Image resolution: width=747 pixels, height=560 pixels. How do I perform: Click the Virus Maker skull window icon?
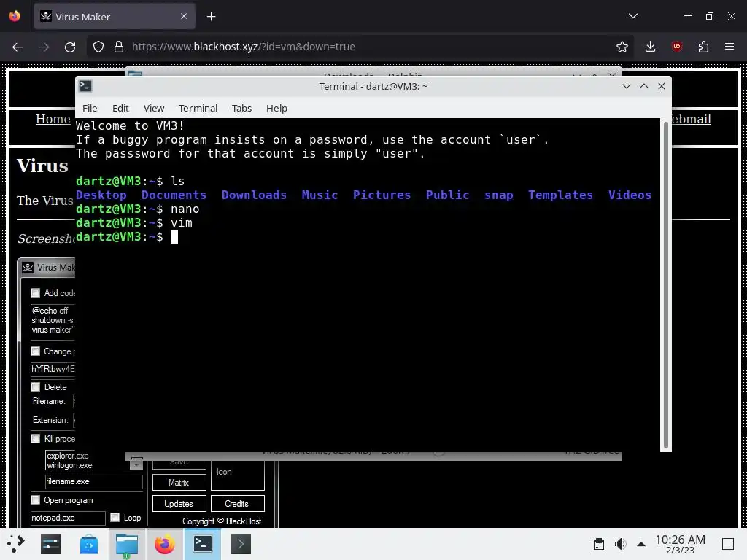(28, 267)
